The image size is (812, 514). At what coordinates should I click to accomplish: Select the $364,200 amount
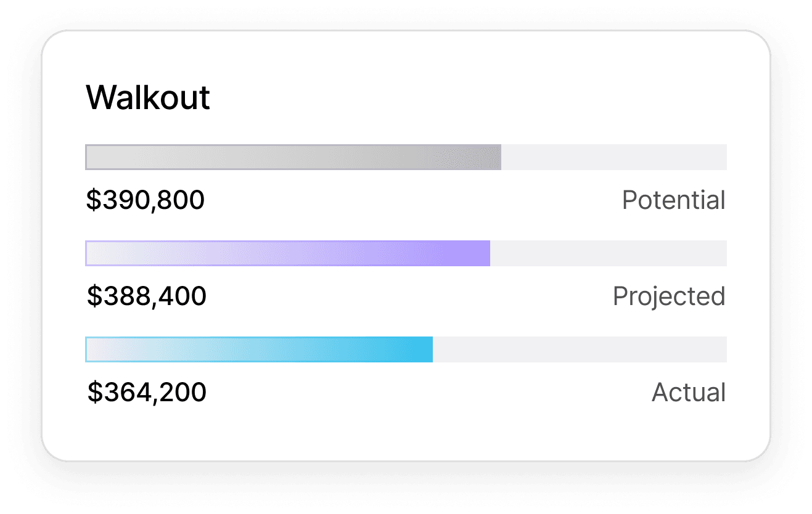click(x=147, y=393)
